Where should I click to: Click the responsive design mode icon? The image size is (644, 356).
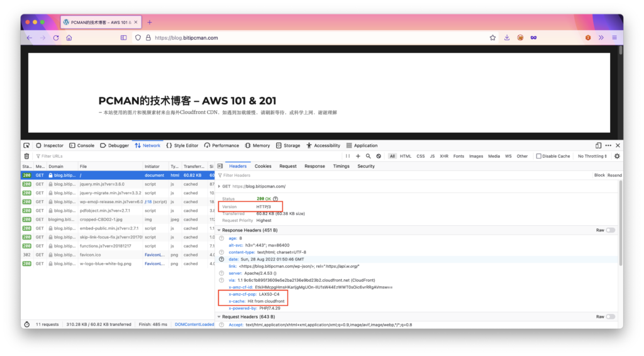[x=598, y=145]
